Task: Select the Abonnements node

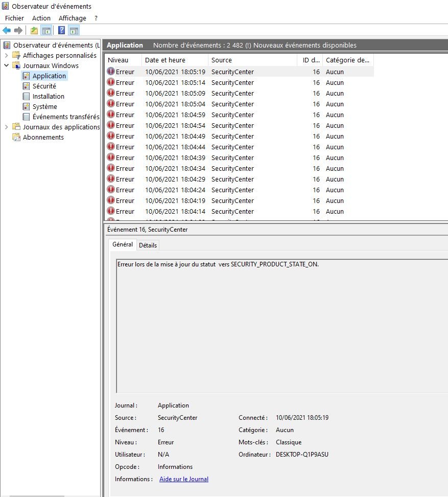Action: [43, 137]
